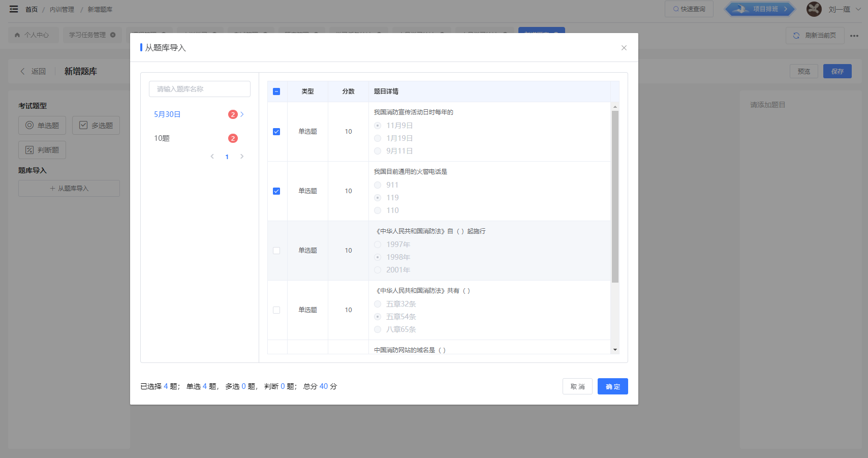Expand the 5月30日 question bank chevron
Image resolution: width=868 pixels, height=458 pixels.
242,114
